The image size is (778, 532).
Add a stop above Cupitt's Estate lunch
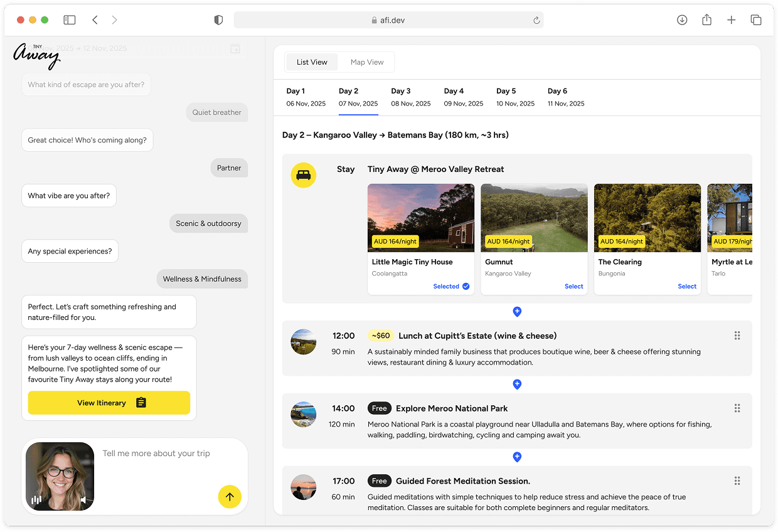(x=517, y=312)
